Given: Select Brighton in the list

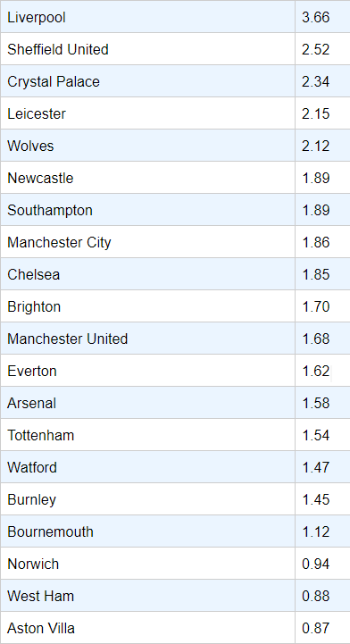Looking at the screenshot, I should coord(147,306).
